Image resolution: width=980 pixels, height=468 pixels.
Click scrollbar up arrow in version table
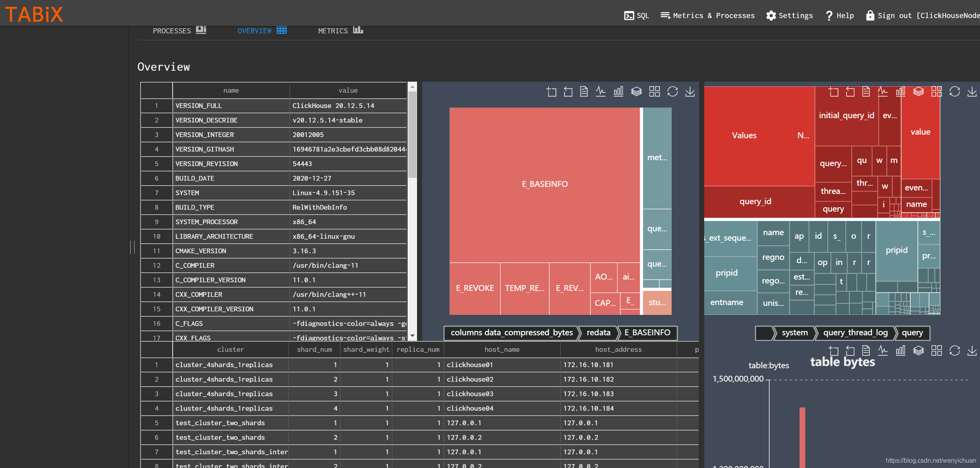click(x=412, y=86)
